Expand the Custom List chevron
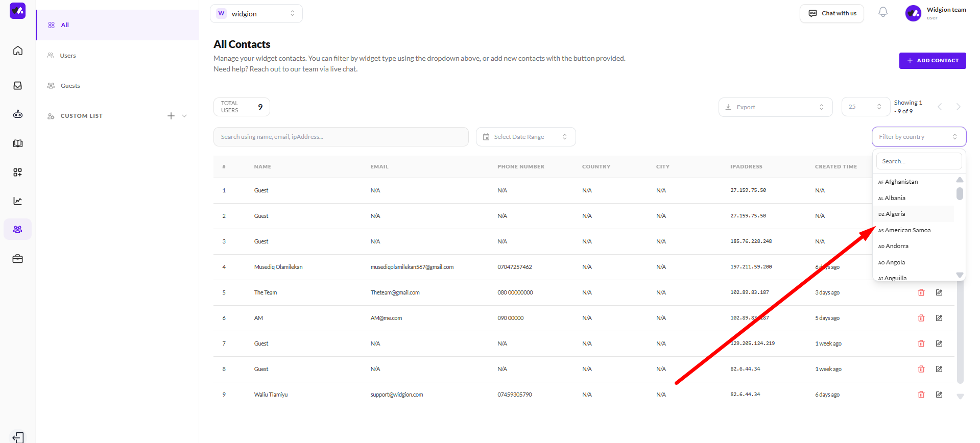Screen dimensions: 980x443 tap(184, 116)
